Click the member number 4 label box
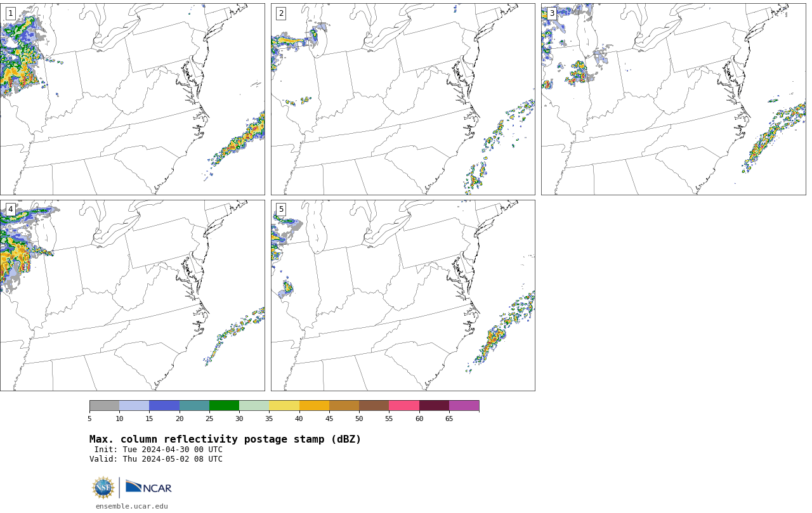Image resolution: width=812 pixels, height=513 pixels. (x=10, y=209)
